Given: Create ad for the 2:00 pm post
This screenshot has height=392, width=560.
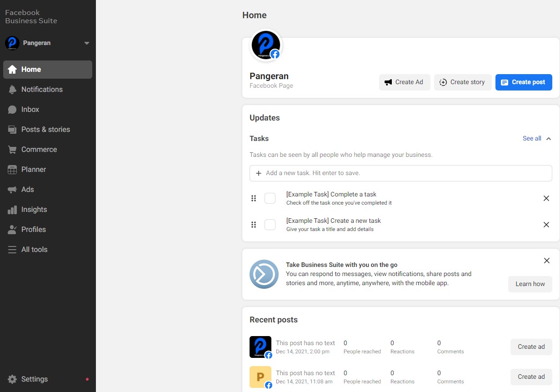Looking at the screenshot, I should click(x=531, y=347).
